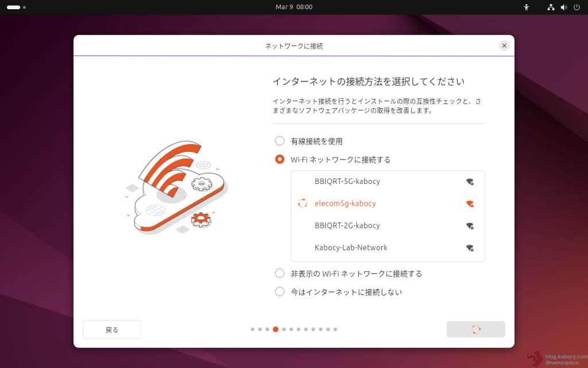Click the power icon in system tray
This screenshot has width=588, height=368.
(x=577, y=7)
